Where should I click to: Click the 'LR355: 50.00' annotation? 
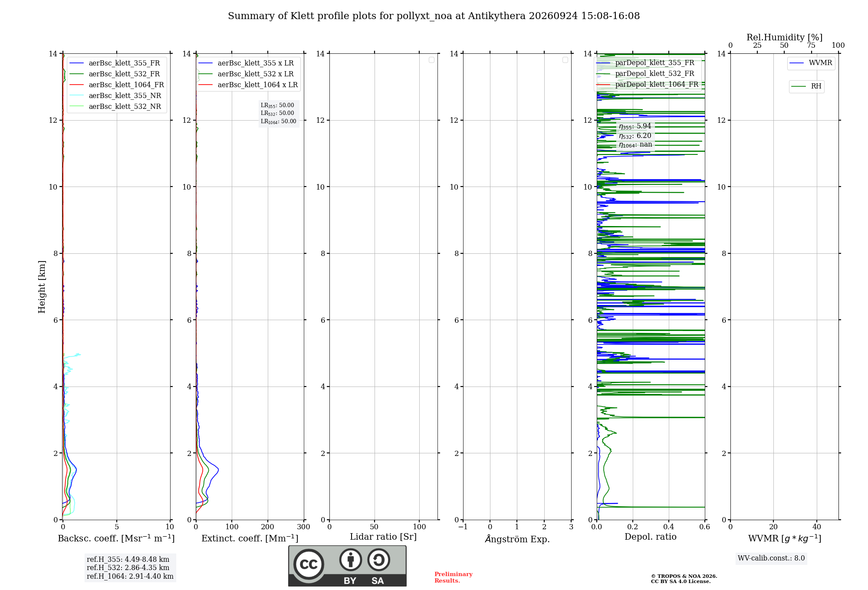point(277,105)
